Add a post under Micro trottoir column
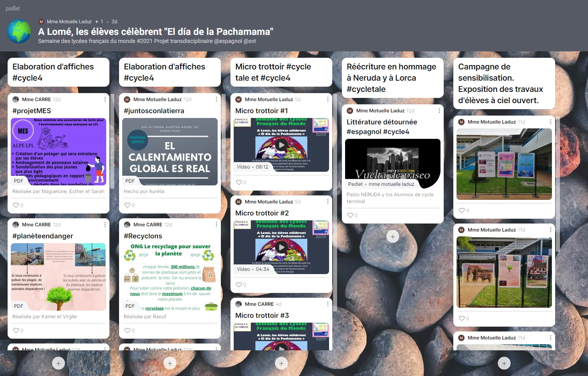 (x=281, y=364)
